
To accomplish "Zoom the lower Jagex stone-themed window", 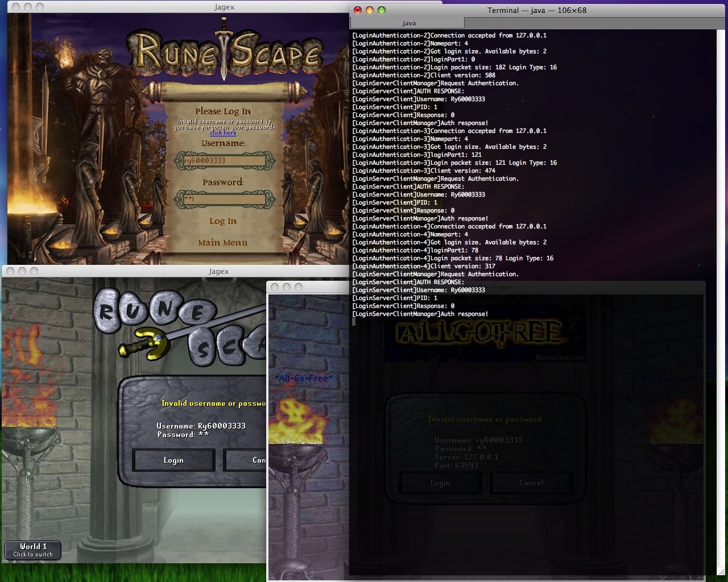I will click(34, 272).
